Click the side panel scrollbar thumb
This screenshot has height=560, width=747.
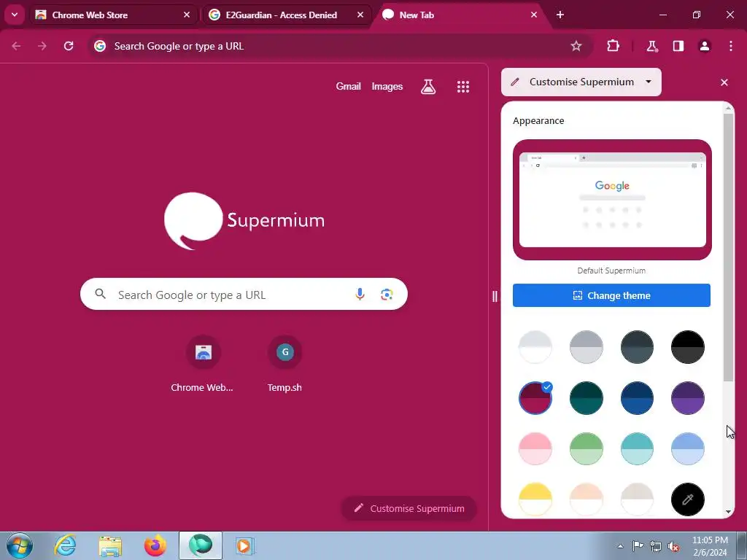pos(729,248)
